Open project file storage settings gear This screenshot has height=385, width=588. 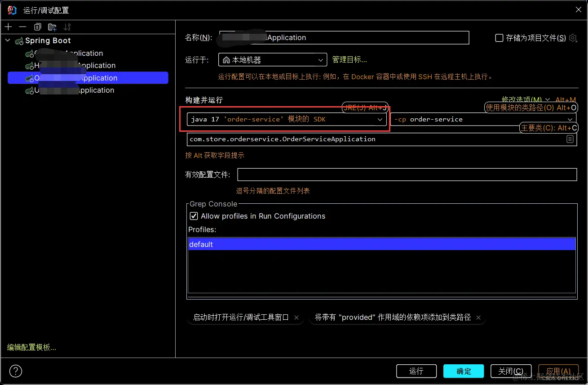tap(573, 38)
